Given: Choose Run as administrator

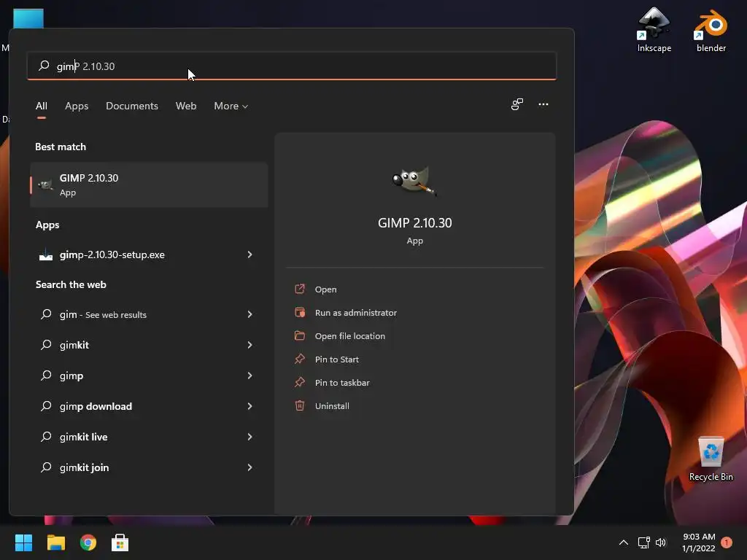Looking at the screenshot, I should [355, 312].
